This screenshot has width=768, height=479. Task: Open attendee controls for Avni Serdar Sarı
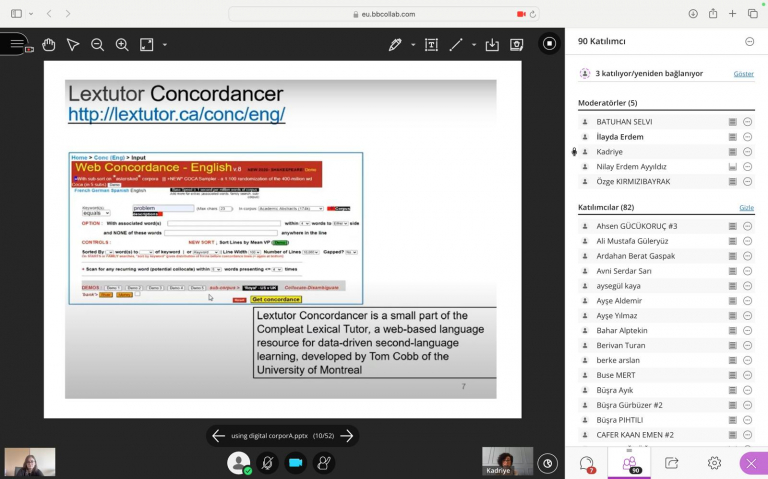(x=747, y=271)
